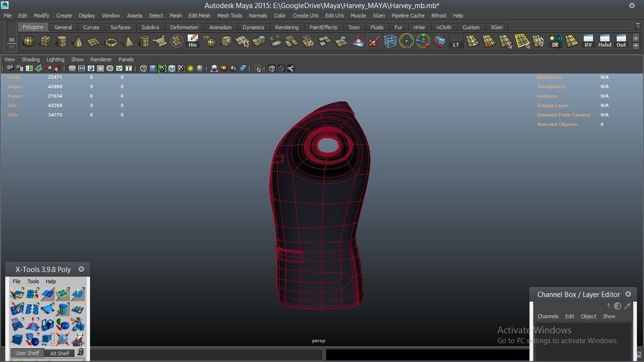Create a polygon sphere from the shelf
The width and height of the screenshot is (644, 362).
pos(29,41)
